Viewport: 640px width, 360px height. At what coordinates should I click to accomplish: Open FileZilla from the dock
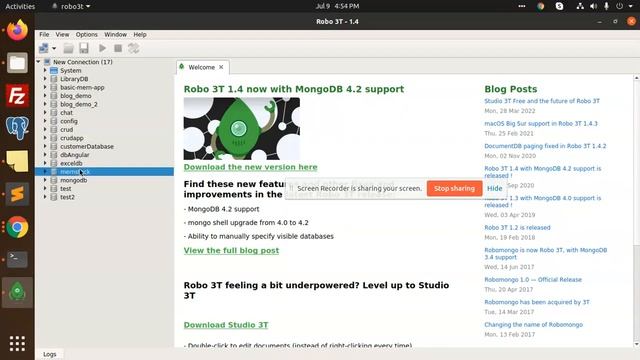[x=17, y=95]
